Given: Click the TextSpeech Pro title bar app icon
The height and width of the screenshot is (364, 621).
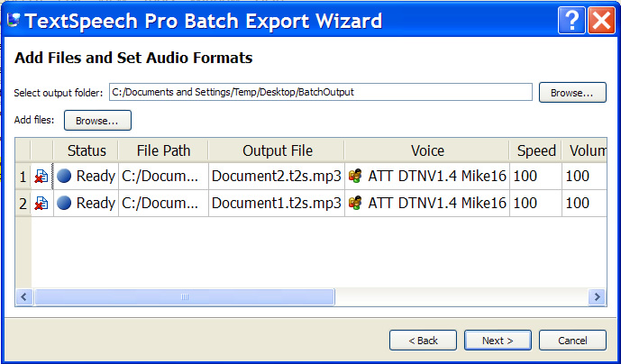Looking at the screenshot, I should [14, 20].
